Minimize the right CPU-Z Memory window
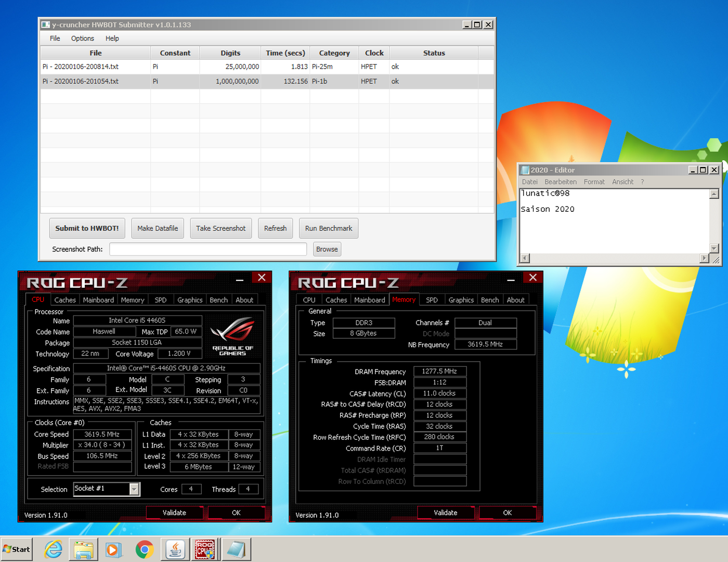The height and width of the screenshot is (562, 728). [511, 280]
